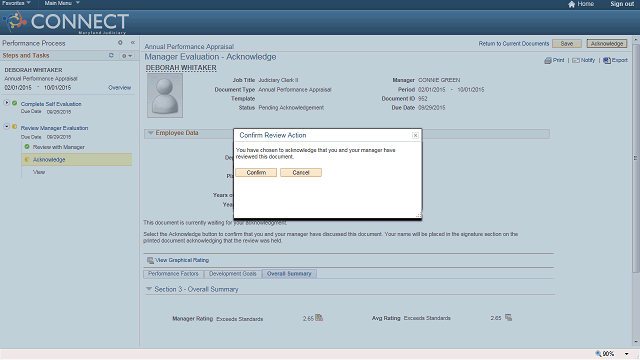
Task: Click the Print link
Action: coord(558,60)
